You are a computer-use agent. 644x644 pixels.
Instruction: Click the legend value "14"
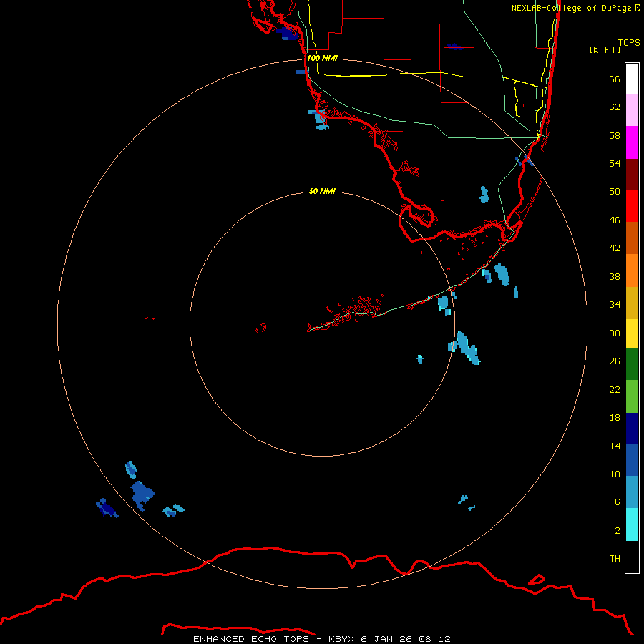(x=615, y=446)
